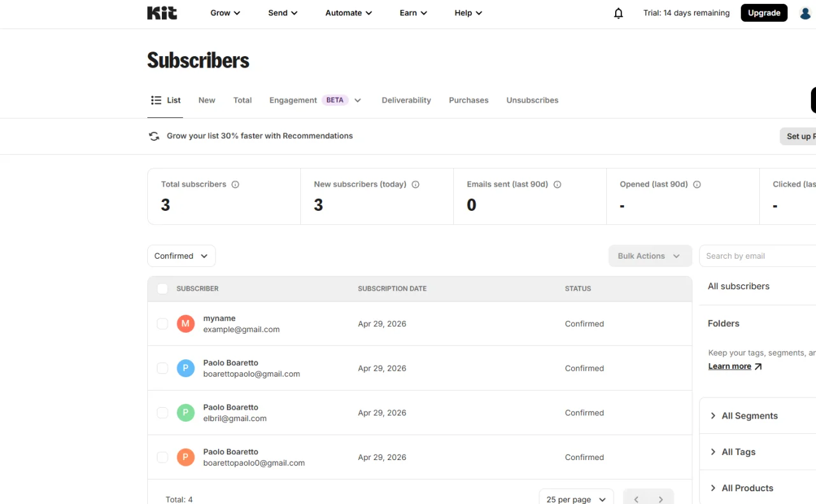
Task: Click orange P avatar for boarettopaolo0@gmail.com
Action: tap(186, 457)
